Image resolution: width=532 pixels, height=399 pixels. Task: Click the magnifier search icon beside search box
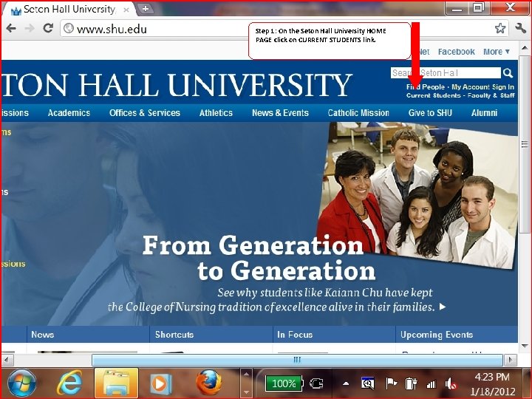tap(508, 72)
